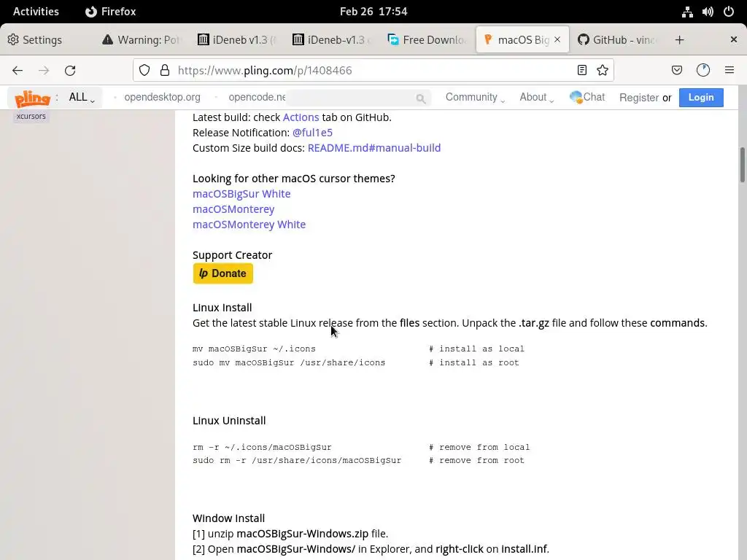Open the opencode.net link
Image resolution: width=747 pixels, height=560 pixels.
point(257,97)
